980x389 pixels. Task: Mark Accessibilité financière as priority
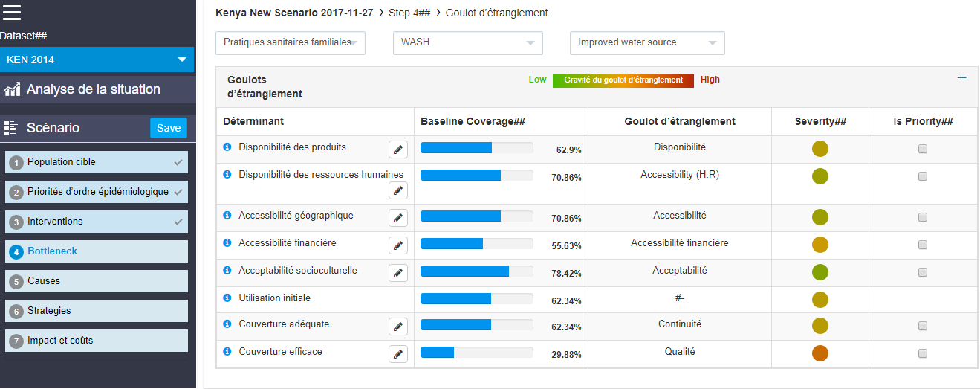click(923, 245)
